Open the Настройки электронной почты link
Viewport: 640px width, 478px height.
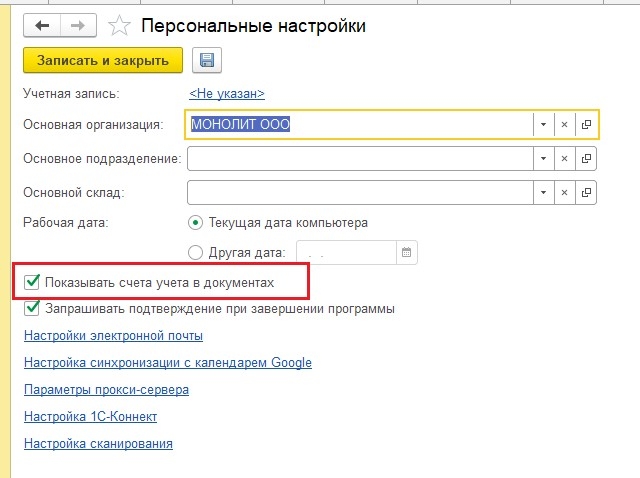[x=113, y=336]
